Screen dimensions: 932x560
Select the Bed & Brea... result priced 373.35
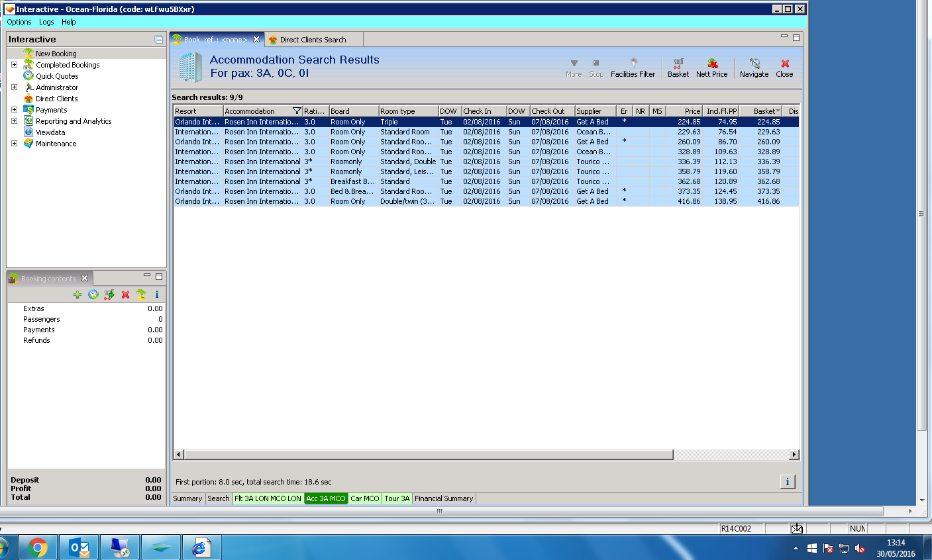(x=486, y=191)
